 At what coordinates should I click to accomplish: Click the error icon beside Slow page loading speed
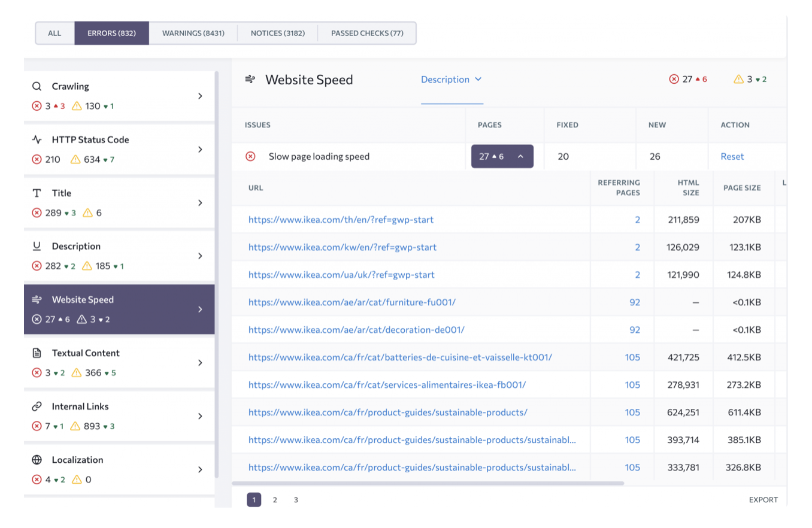(x=250, y=156)
